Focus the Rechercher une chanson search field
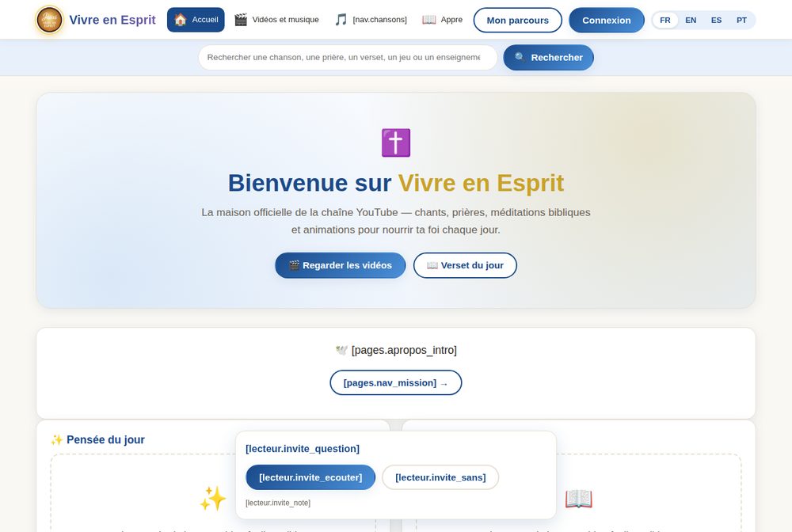Screen dimensions: 792x532 [x=348, y=58]
